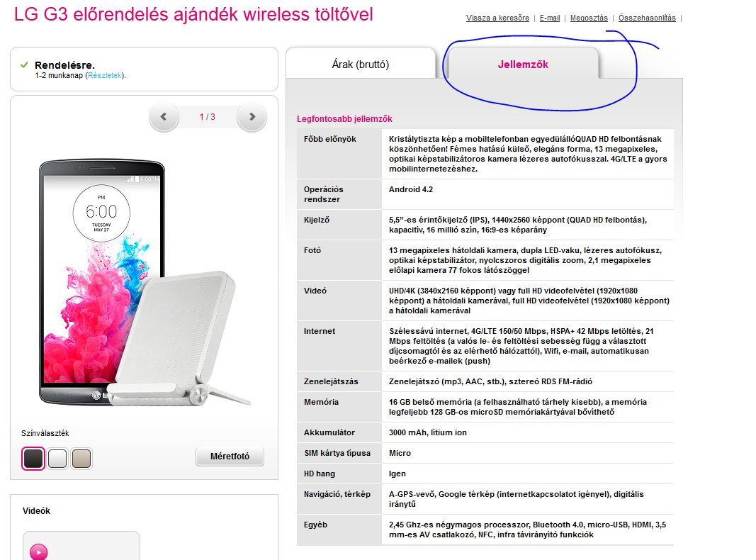The height and width of the screenshot is (560, 756).
Task: Click the previous image arrow button
Action: (164, 117)
